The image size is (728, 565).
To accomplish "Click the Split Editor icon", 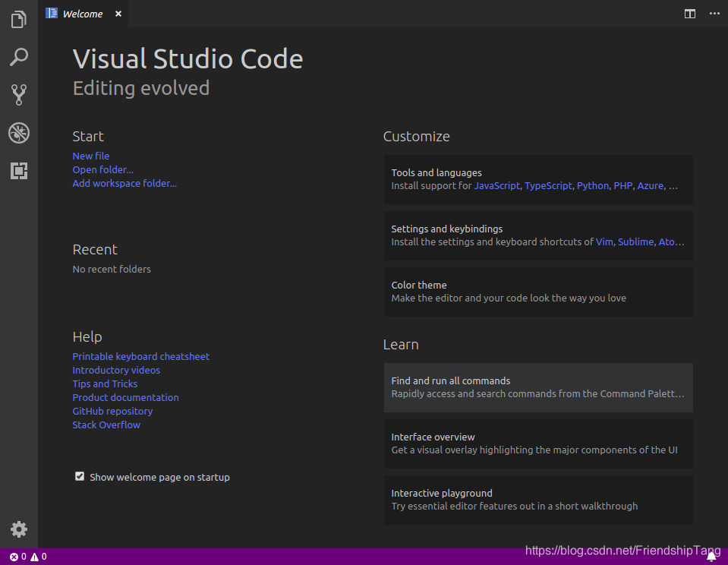I will point(690,14).
